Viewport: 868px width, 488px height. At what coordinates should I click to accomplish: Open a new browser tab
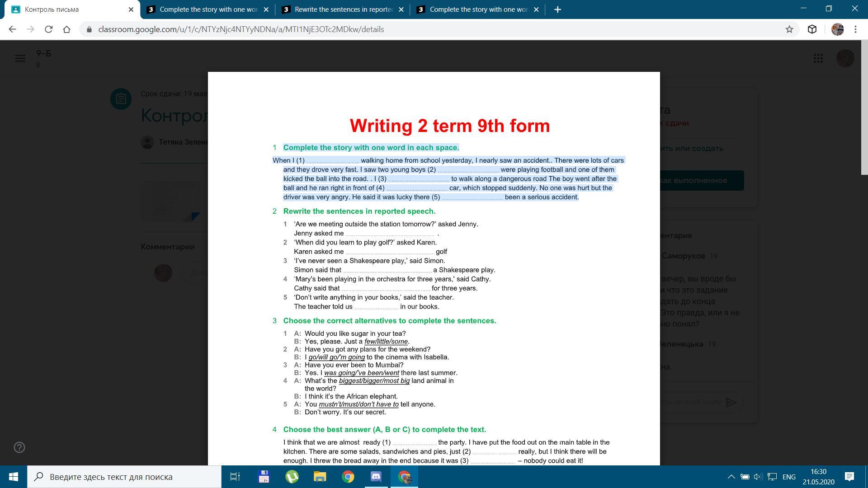557,9
